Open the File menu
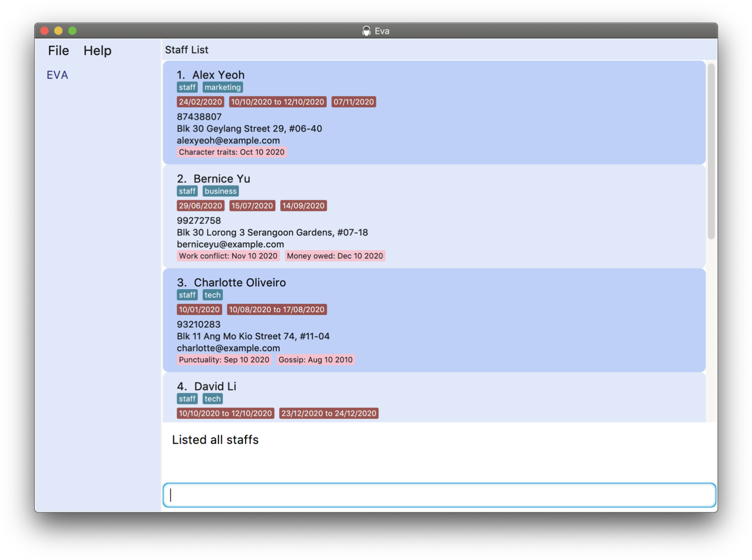 [58, 51]
